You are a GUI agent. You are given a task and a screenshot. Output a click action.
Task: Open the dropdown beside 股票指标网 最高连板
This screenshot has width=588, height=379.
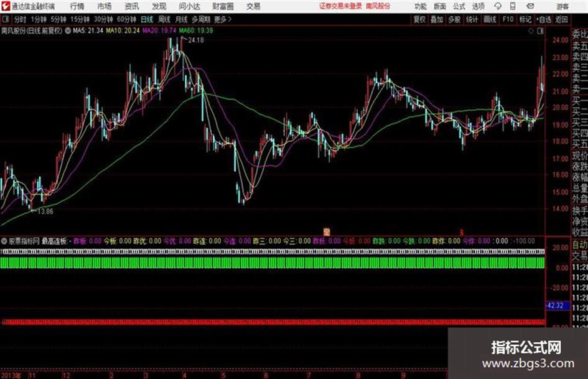click(x=4, y=241)
